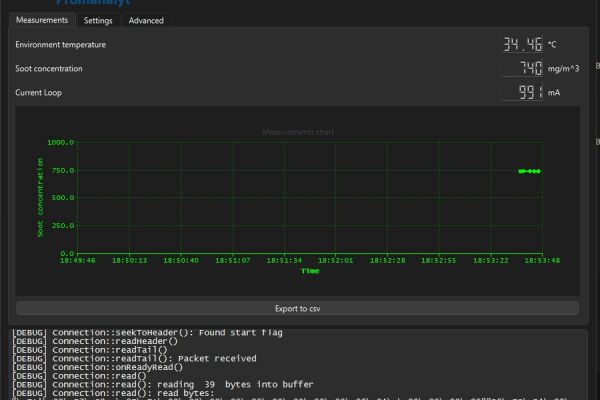Click the mg/m^3 unit label
The width and height of the screenshot is (600, 400).
pos(563,69)
